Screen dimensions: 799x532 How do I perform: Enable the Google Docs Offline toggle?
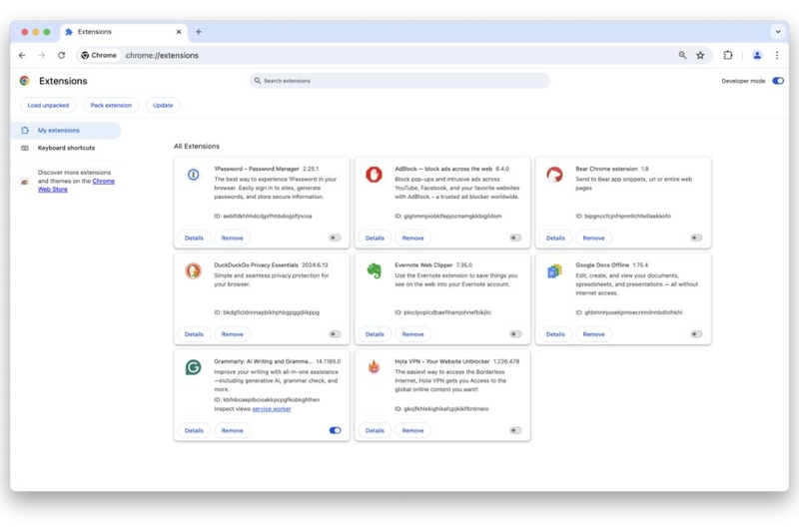coord(696,334)
